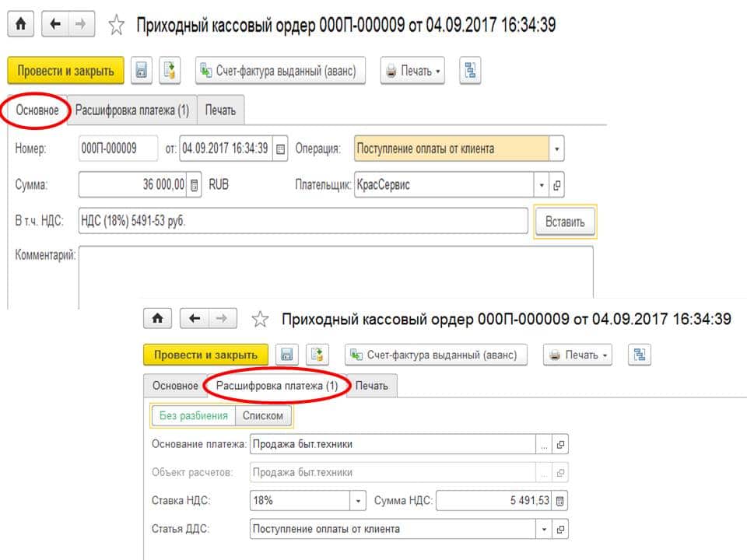
Task: Select the lower window's 'Расшифровка платежа (1)' tab
Action: point(277,385)
